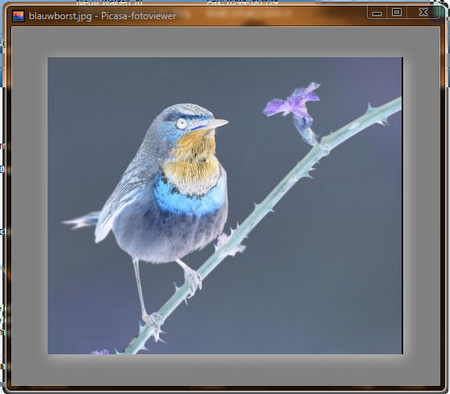This screenshot has height=394, width=450.
Task: Click the bird's tail feathers
Action: tap(82, 221)
